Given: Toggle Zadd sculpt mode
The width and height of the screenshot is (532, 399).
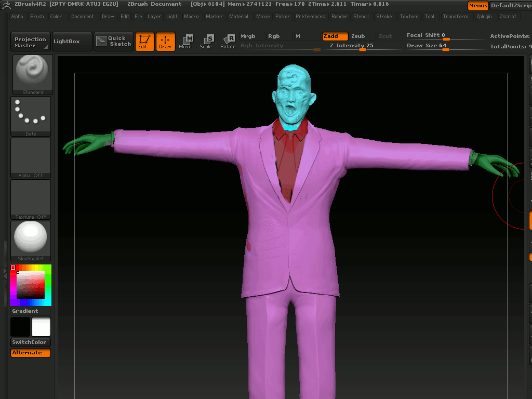Looking at the screenshot, I should [335, 36].
